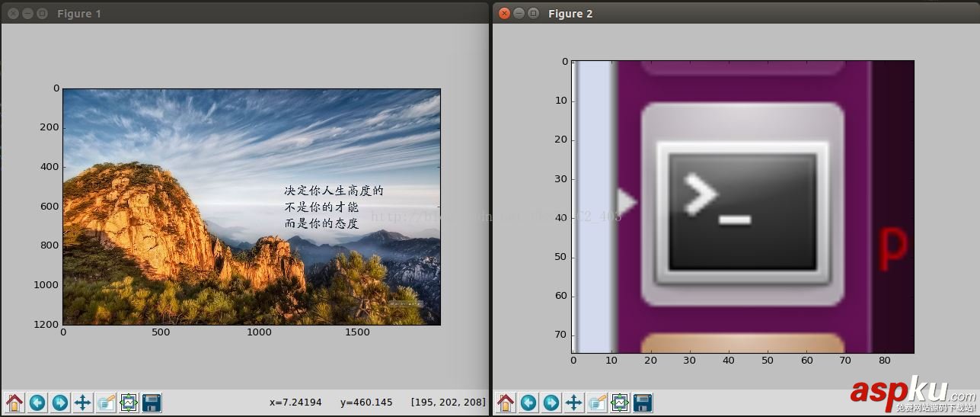This screenshot has width=980, height=417.
Task: Close the Figure 2 window
Action: (504, 13)
